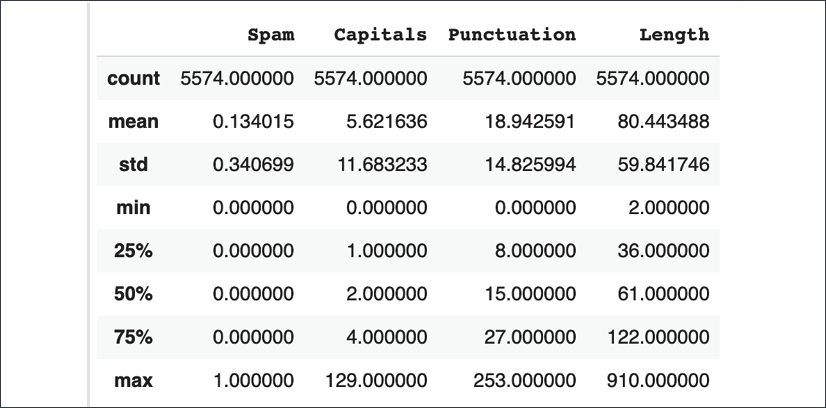Select the Punctuation 75% value 27.000000
Viewport: 826px width, 408px height.
tap(530, 337)
